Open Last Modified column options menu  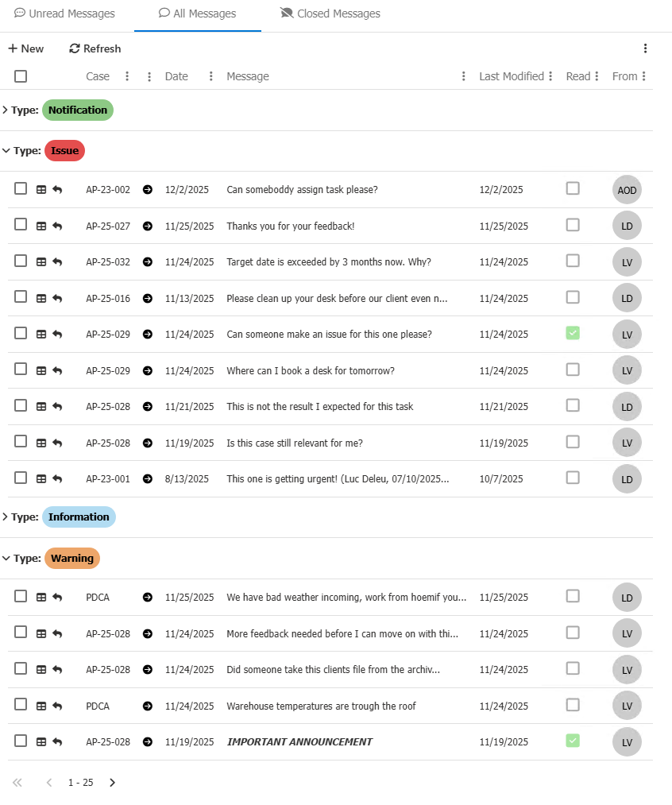550,76
